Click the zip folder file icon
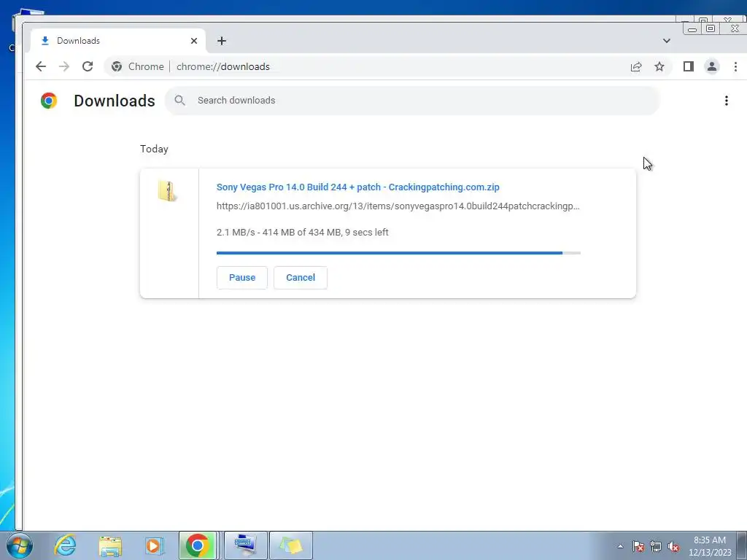 tap(167, 191)
